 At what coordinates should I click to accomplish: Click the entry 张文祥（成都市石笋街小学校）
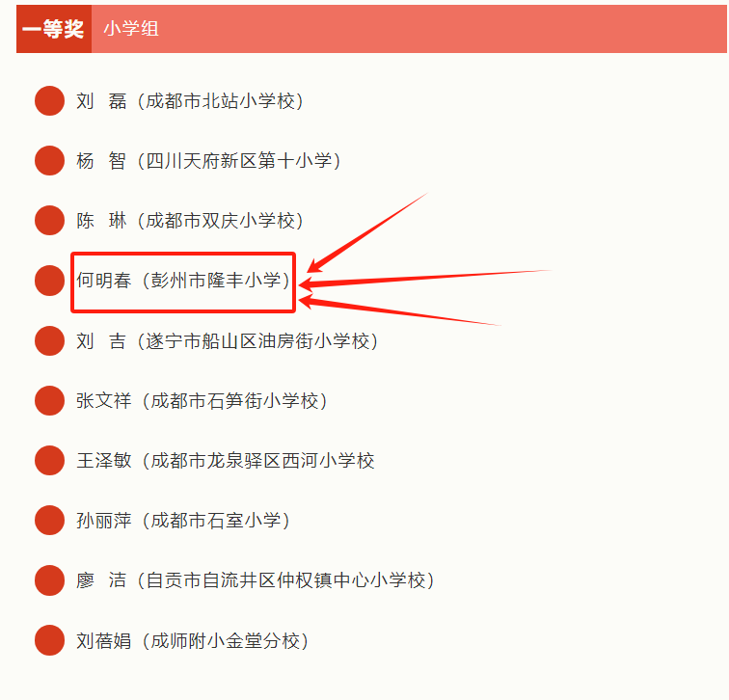click(x=202, y=400)
